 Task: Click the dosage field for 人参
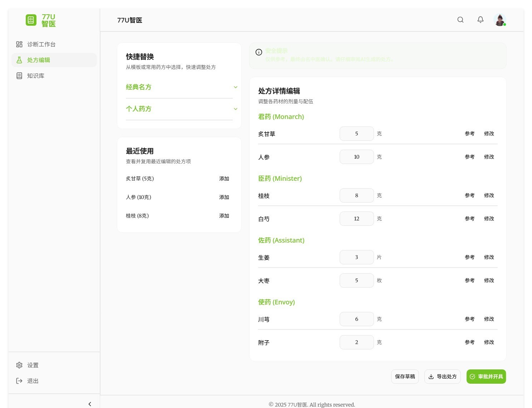pos(356,157)
